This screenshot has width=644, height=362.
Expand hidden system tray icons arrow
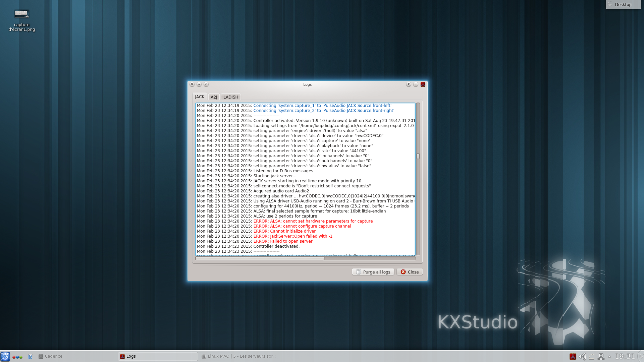[x=609, y=356]
